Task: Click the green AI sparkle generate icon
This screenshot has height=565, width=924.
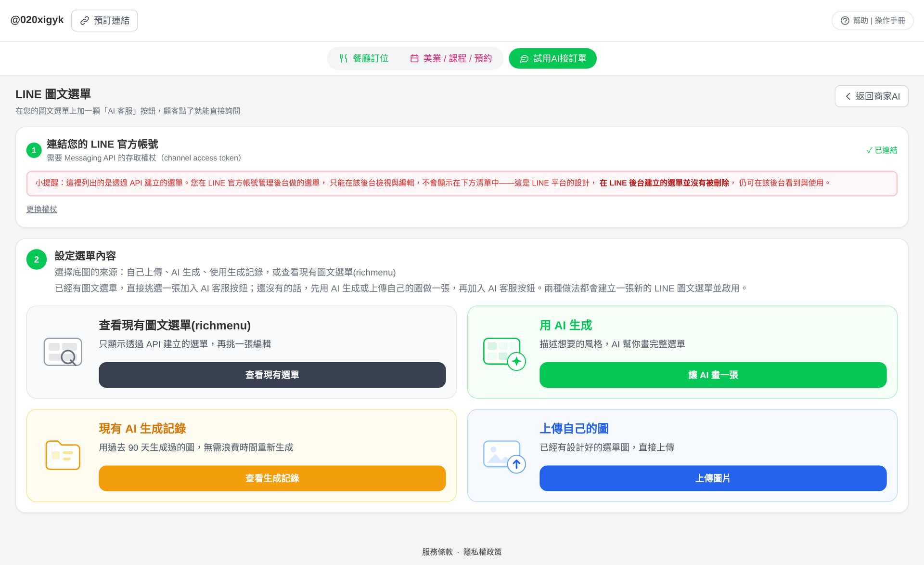Action: pyautogui.click(x=504, y=354)
